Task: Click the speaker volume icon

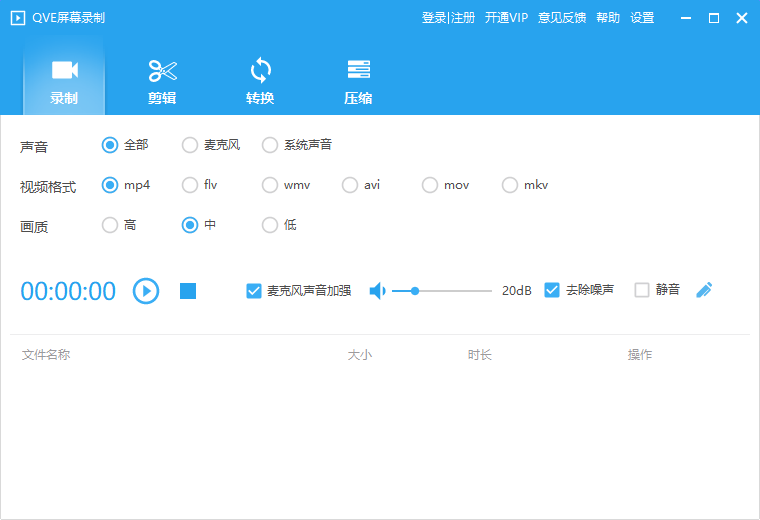Action: [x=377, y=291]
